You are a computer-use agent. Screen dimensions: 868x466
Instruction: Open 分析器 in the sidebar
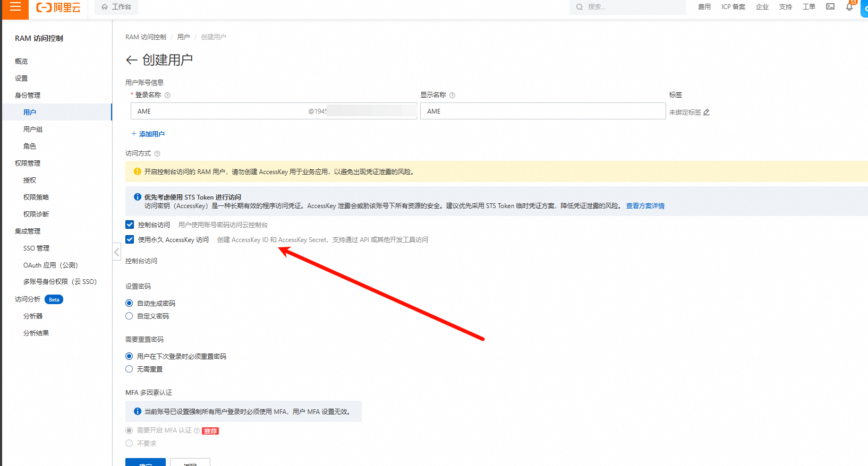coord(33,316)
